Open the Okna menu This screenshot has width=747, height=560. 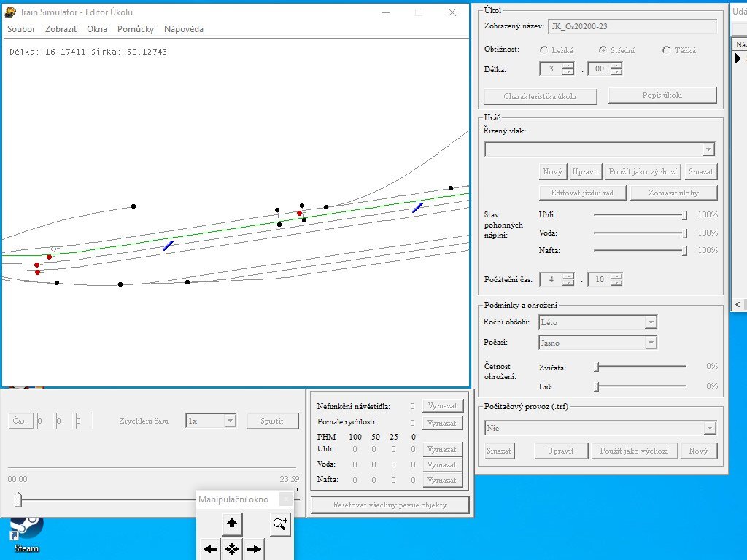pyautogui.click(x=97, y=29)
